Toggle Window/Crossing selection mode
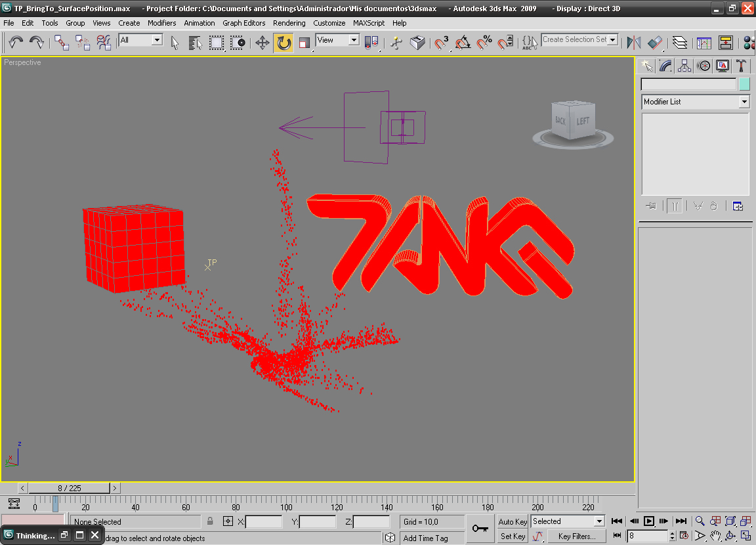The width and height of the screenshot is (756, 545). (x=238, y=43)
